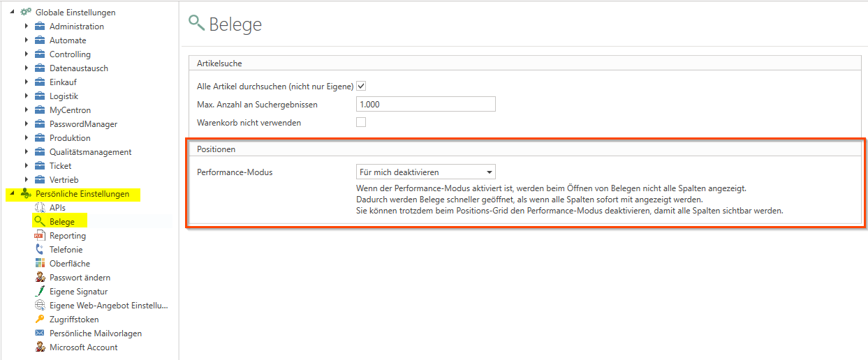868x360 pixels.
Task: Open Eigene Web-Angebot Einstellungen entry
Action: [x=108, y=306]
